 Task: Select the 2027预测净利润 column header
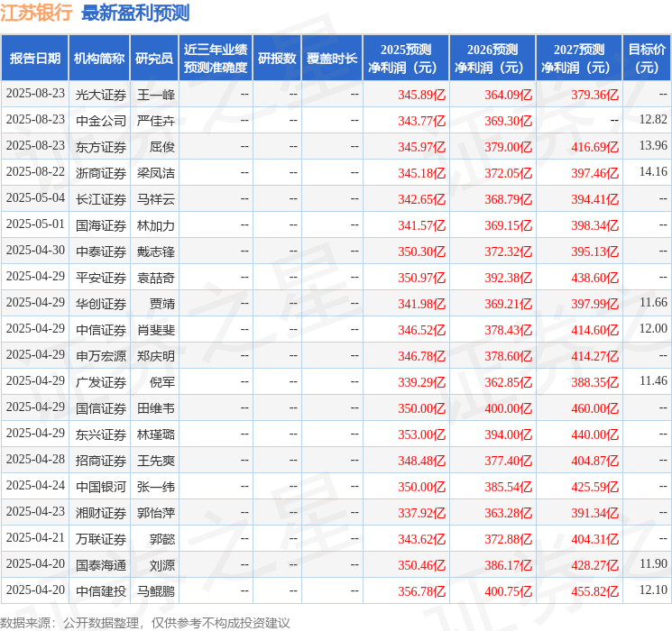[579, 58]
